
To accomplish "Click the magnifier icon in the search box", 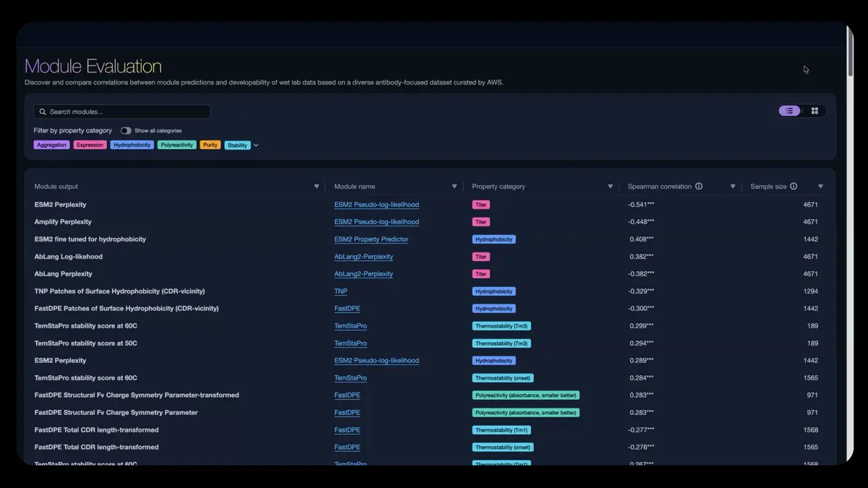I will [43, 112].
